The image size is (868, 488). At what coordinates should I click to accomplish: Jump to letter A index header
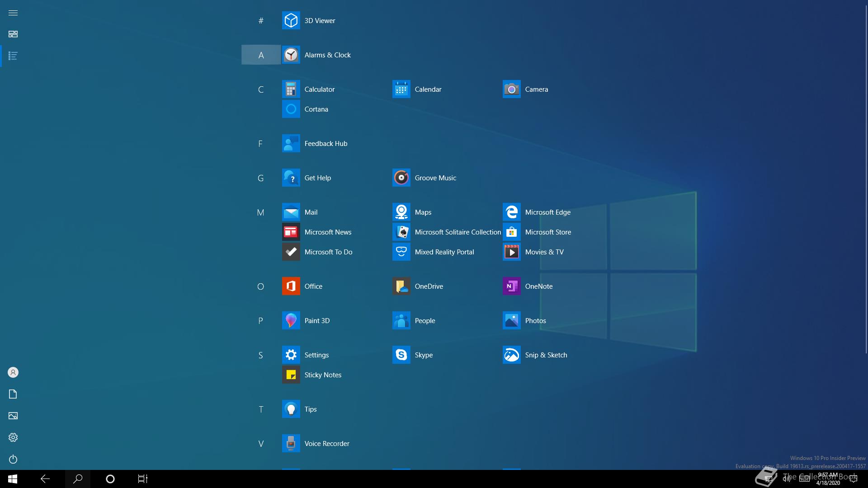pyautogui.click(x=261, y=55)
